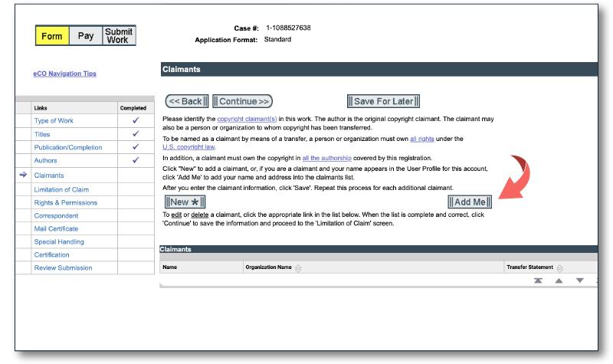This screenshot has height=364, width=613.
Task: Go to Limitation of Claim step
Action: [62, 189]
